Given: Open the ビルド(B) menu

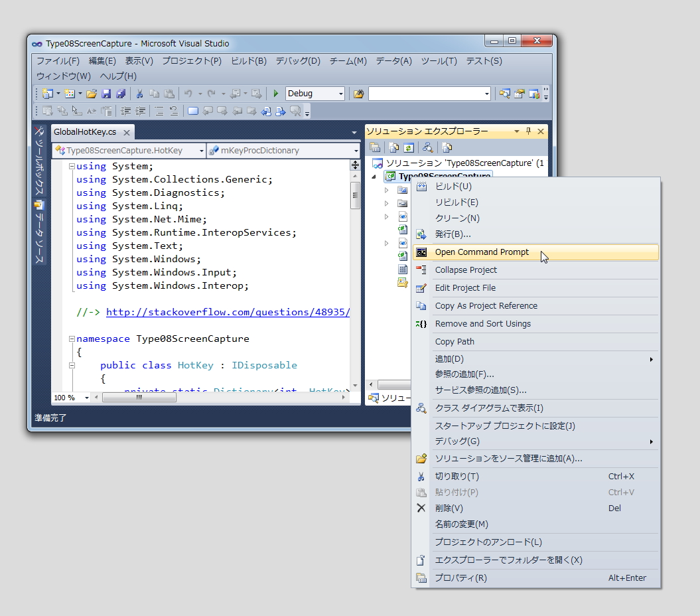Looking at the screenshot, I should click(248, 60).
